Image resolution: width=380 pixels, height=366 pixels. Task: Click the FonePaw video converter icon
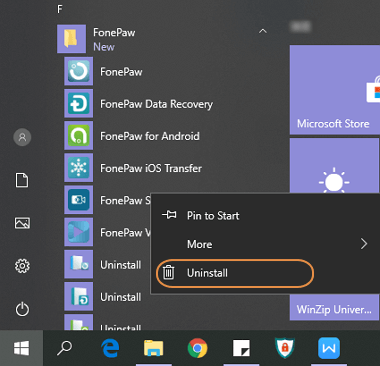click(79, 232)
